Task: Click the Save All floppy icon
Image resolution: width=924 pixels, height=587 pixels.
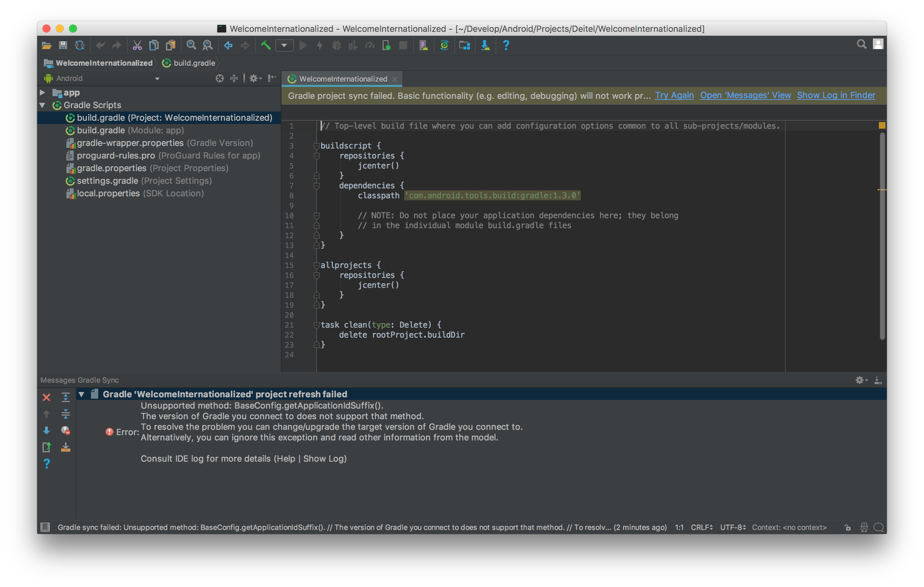Action: click(63, 46)
